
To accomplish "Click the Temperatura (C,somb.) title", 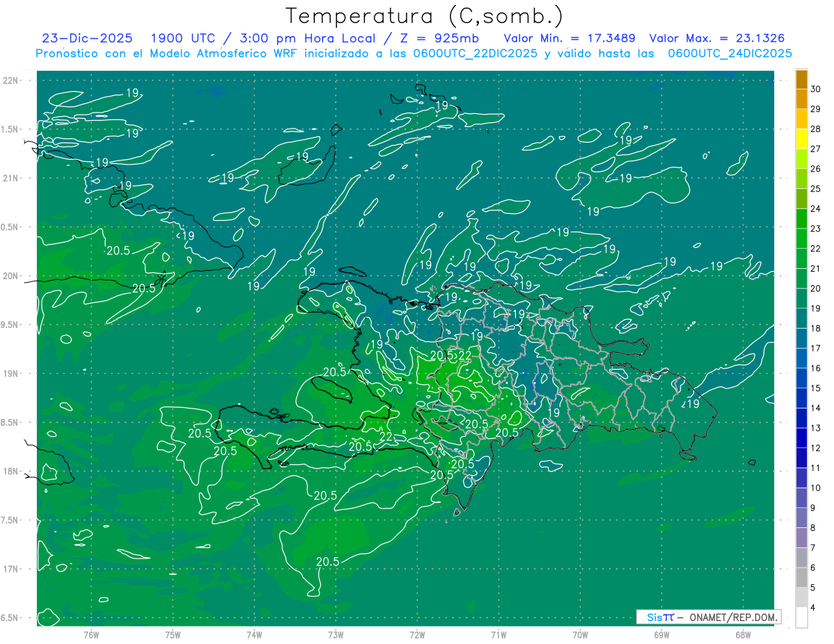I will tap(425, 16).
